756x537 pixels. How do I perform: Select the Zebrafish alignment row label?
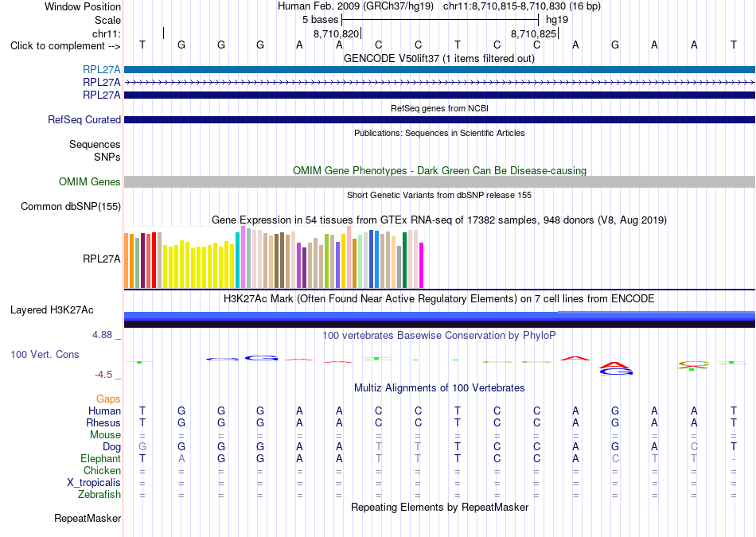(x=99, y=495)
